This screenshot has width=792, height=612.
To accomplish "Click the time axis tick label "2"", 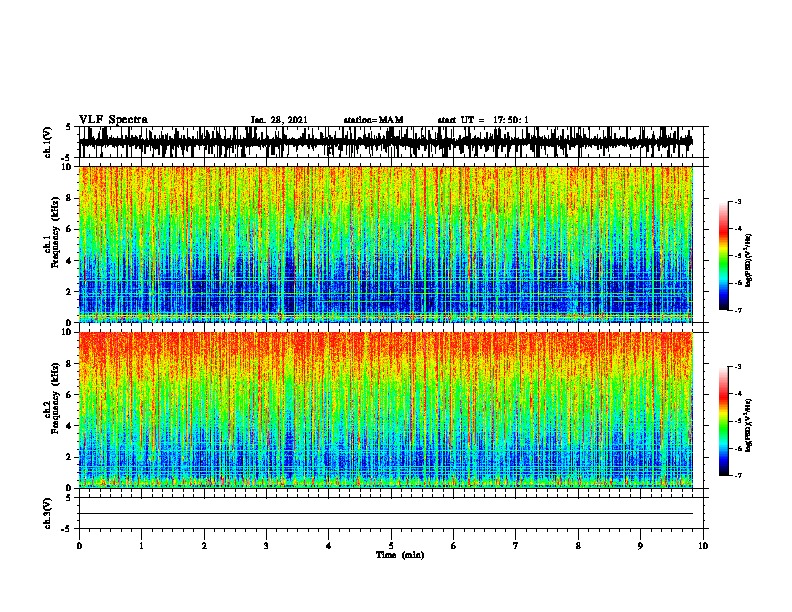I will pyautogui.click(x=204, y=546).
